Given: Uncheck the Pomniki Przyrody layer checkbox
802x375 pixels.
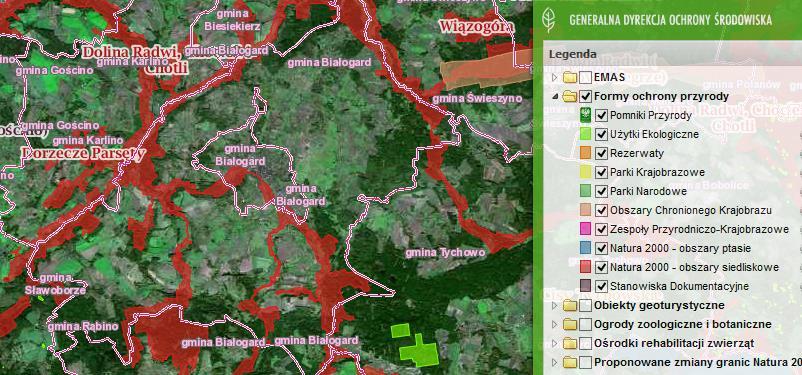Looking at the screenshot, I should coord(602,115).
